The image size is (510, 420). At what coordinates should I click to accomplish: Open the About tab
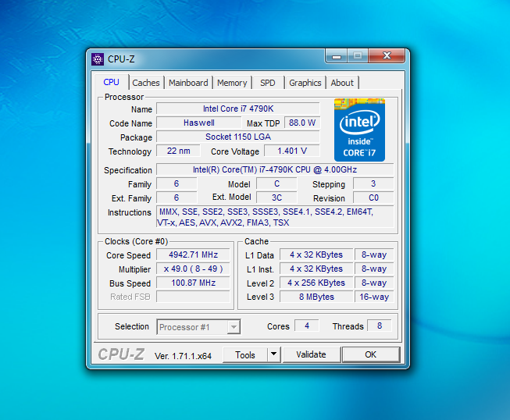(342, 83)
